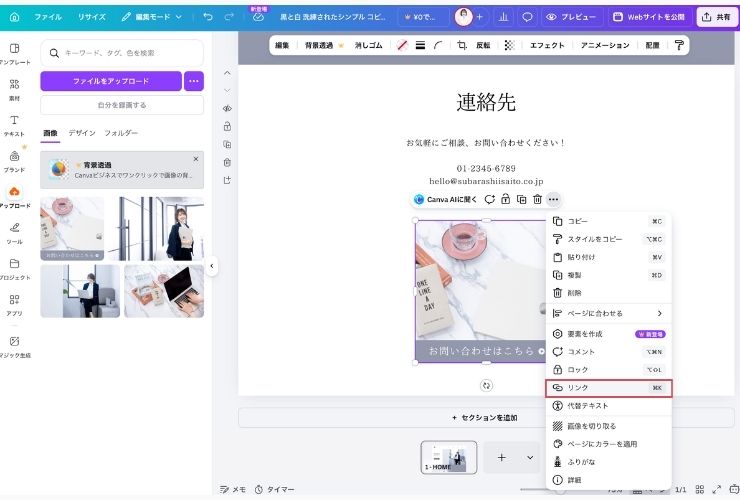Viewport: 740px width, 500px height.
Task: Open the comment bubble icon in header
Action: [x=526, y=17]
